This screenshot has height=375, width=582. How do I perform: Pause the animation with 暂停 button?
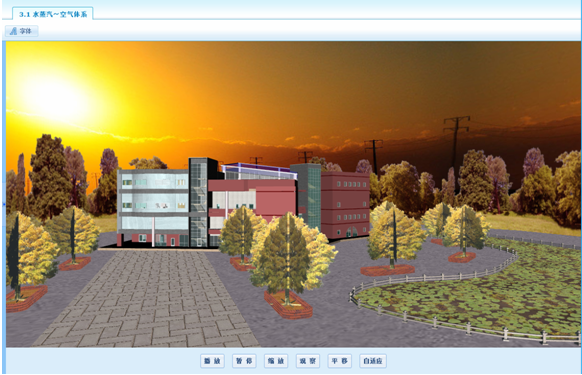(x=244, y=361)
